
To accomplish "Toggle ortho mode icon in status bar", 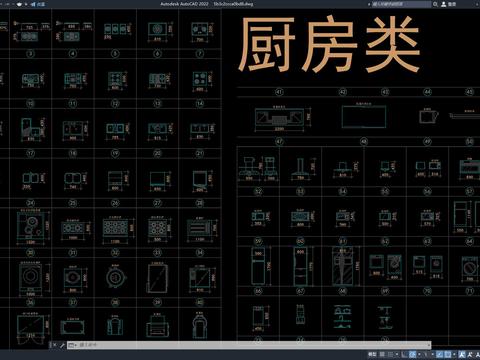I will pyautogui.click(x=404, y=354).
